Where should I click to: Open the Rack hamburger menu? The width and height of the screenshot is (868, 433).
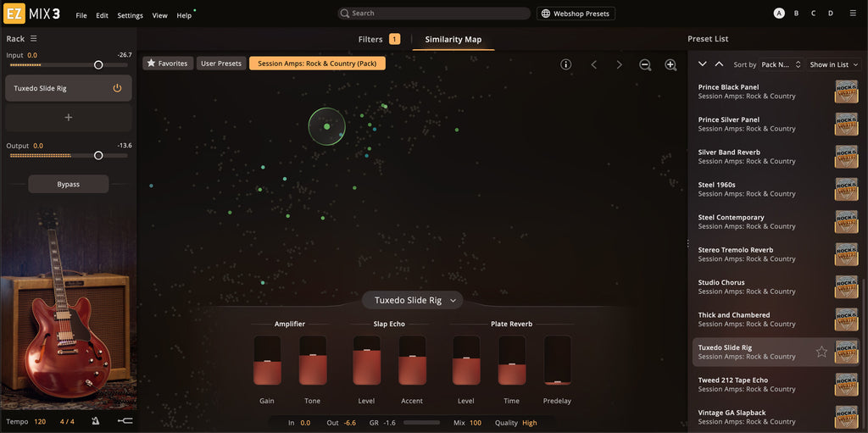pyautogui.click(x=34, y=39)
